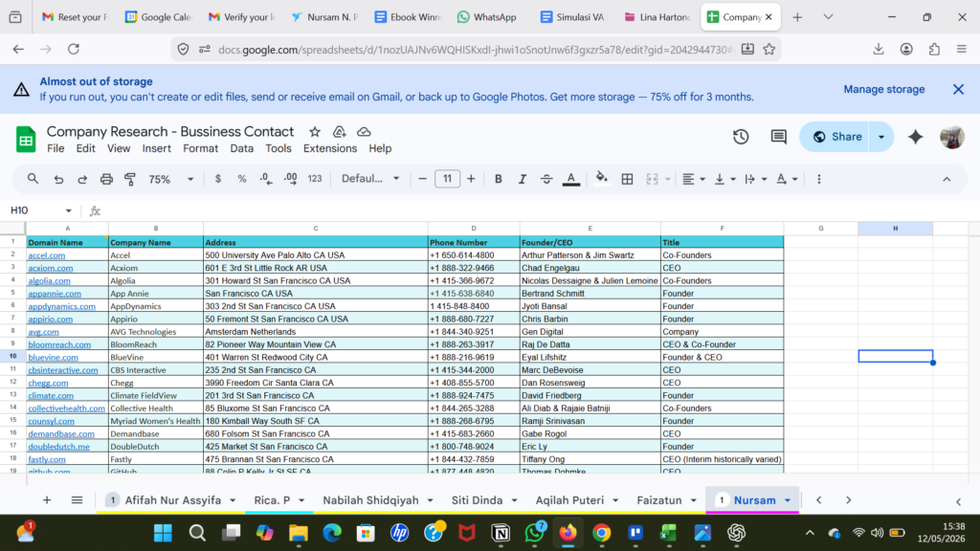Open the Tools menu
The height and width of the screenshot is (551, 980).
[x=278, y=148]
